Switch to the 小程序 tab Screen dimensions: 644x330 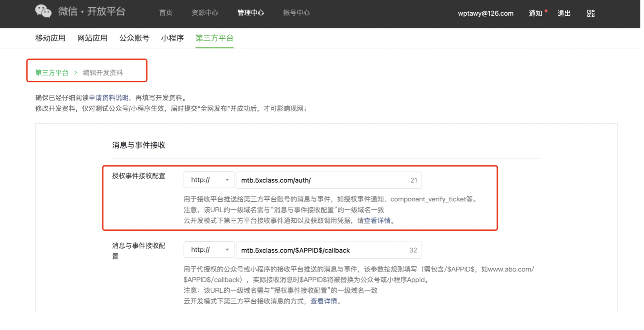click(173, 38)
